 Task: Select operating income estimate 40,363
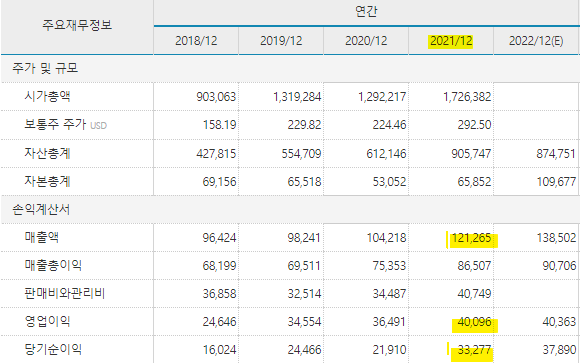click(x=559, y=322)
